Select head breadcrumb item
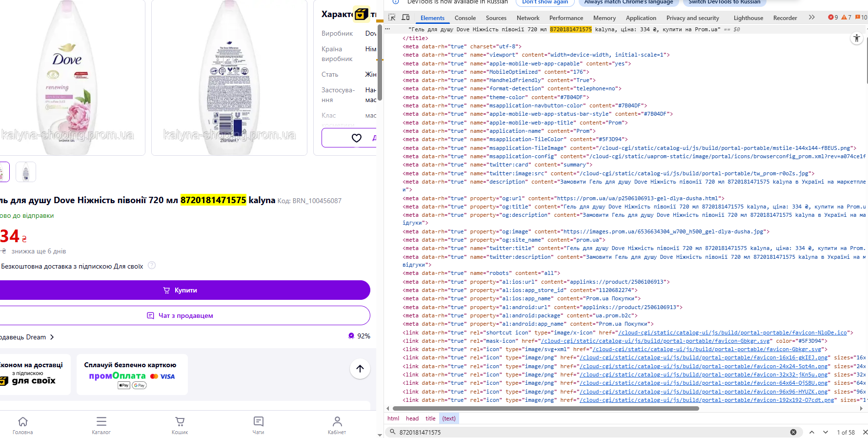The image size is (868, 438). (x=412, y=418)
